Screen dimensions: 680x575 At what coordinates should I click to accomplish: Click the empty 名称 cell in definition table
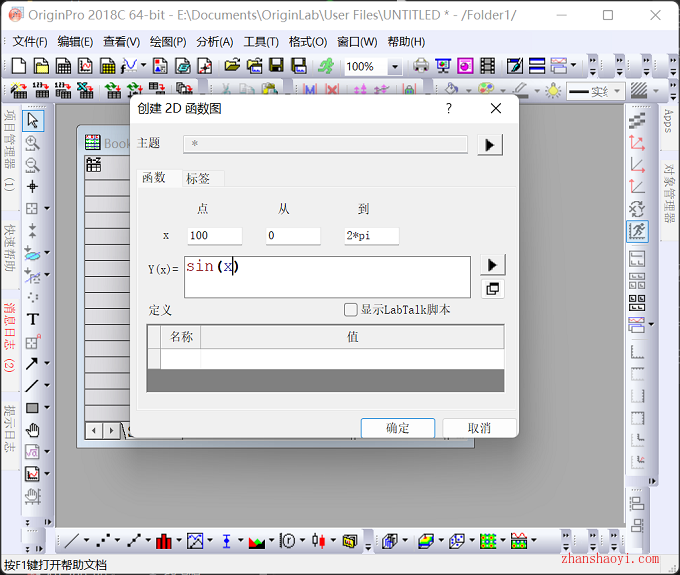(x=180, y=359)
